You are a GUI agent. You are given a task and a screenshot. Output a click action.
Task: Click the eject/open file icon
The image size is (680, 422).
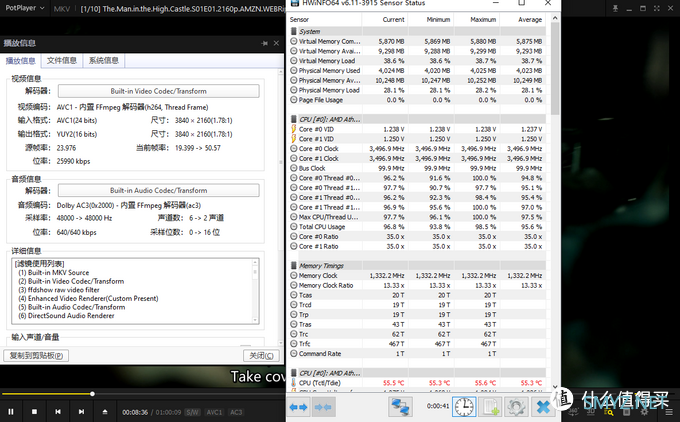click(105, 412)
